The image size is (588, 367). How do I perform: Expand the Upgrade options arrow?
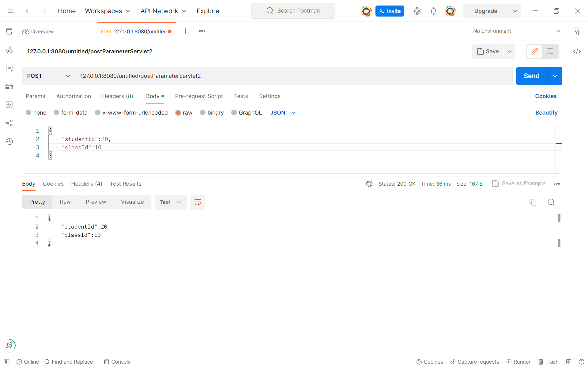pyautogui.click(x=515, y=11)
